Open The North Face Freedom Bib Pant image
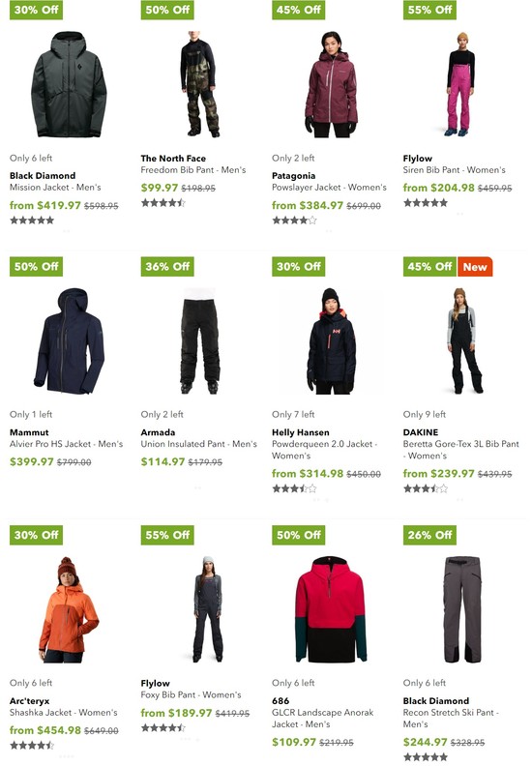This screenshot has width=532, height=766. (199, 84)
